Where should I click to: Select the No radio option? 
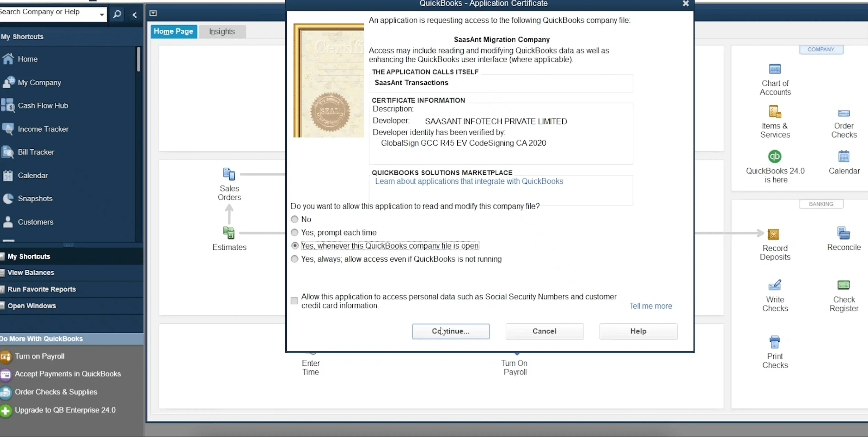295,219
